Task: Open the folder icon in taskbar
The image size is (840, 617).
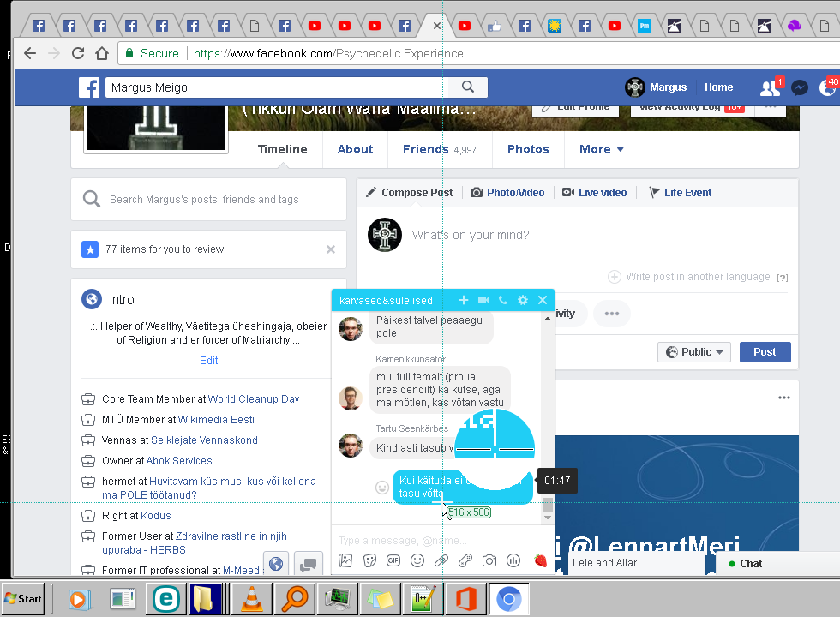Action: [x=205, y=599]
